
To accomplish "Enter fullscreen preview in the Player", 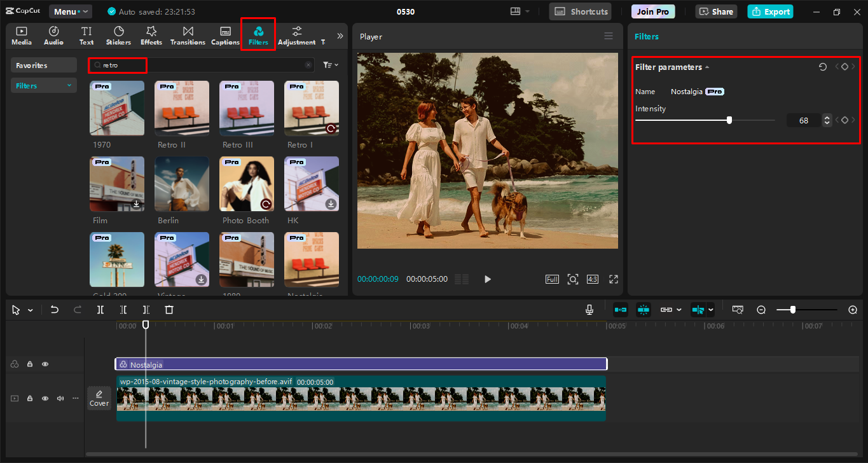I will (614, 279).
